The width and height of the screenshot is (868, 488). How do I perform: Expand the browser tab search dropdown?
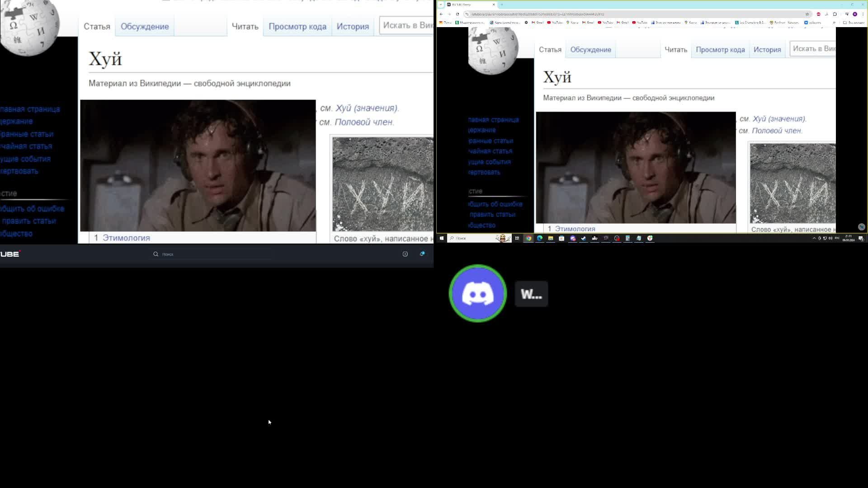441,5
